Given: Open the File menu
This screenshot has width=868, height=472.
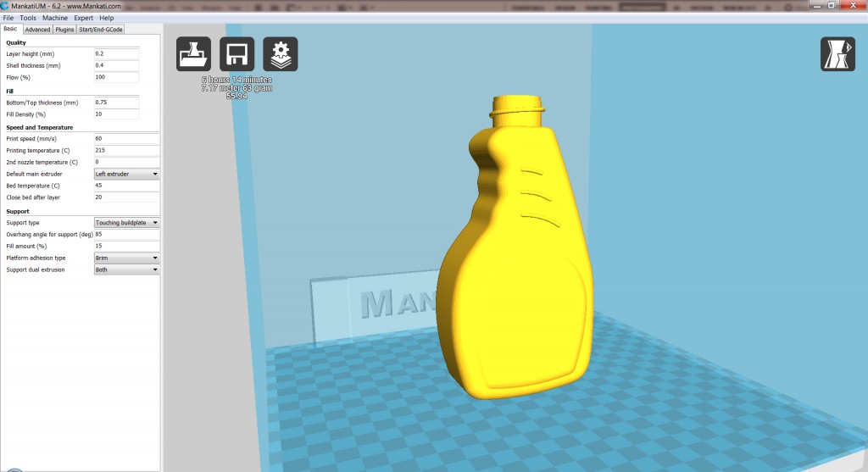Looking at the screenshot, I should click(8, 18).
